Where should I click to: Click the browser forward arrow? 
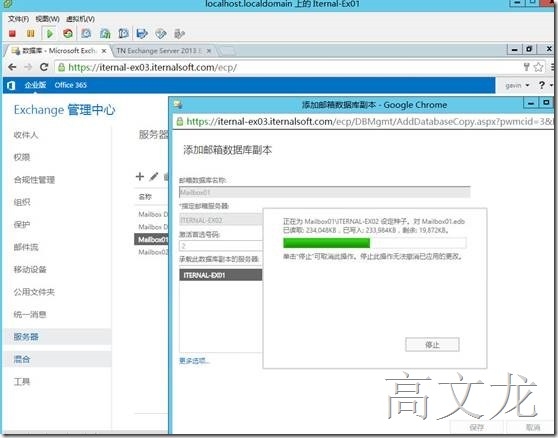point(28,67)
